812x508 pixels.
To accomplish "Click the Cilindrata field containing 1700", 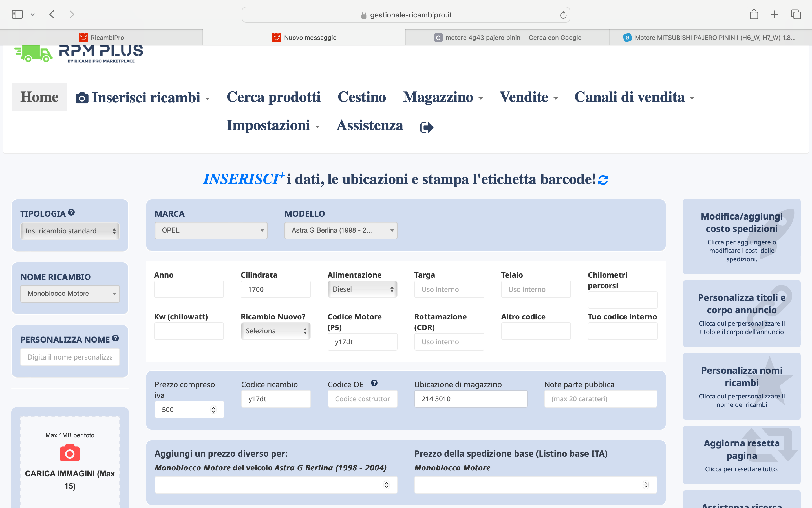I will pyautogui.click(x=275, y=289).
